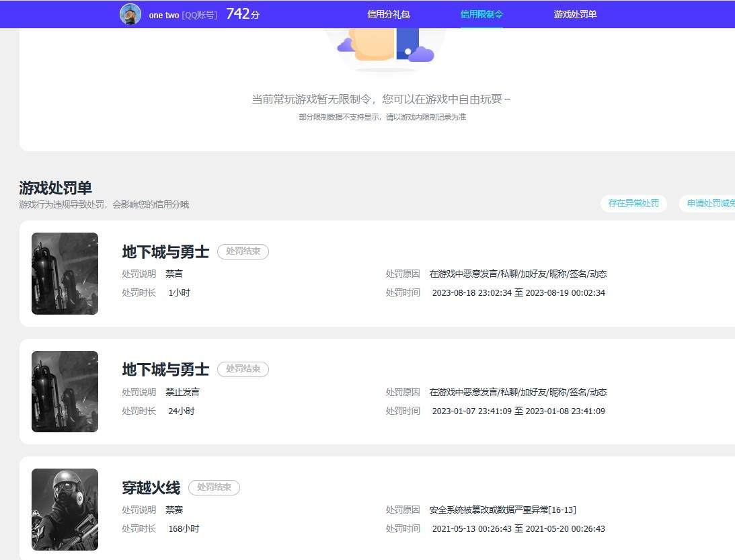Click the penalty reason in the 24小时 card
This screenshot has height=560, width=735.
[x=518, y=392]
